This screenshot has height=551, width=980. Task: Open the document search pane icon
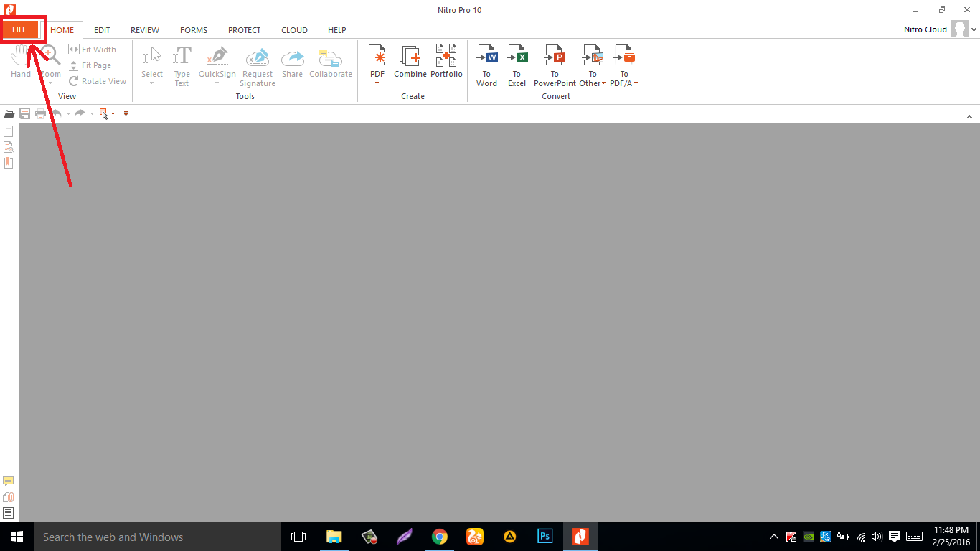[x=9, y=147]
